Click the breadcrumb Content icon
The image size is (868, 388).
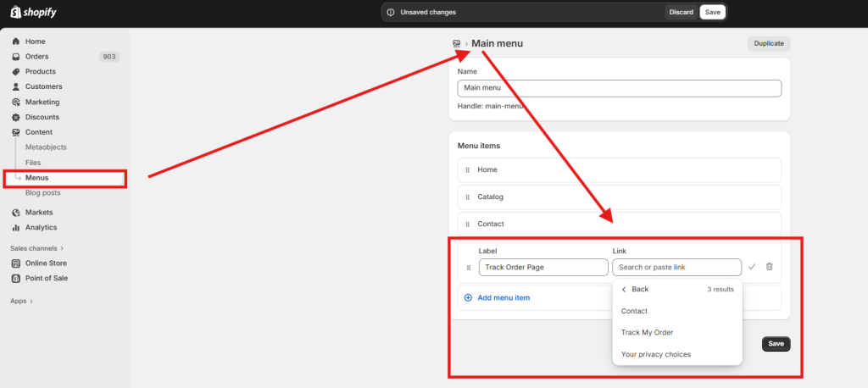point(456,44)
